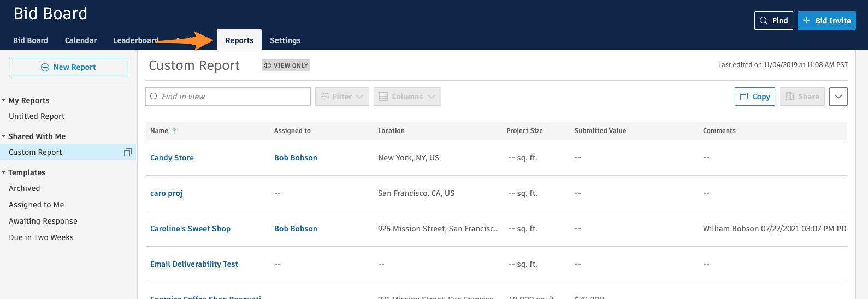Click the copy icon beside Custom Report in sidebar
Viewport: 868px width, 299px height.
(x=128, y=152)
